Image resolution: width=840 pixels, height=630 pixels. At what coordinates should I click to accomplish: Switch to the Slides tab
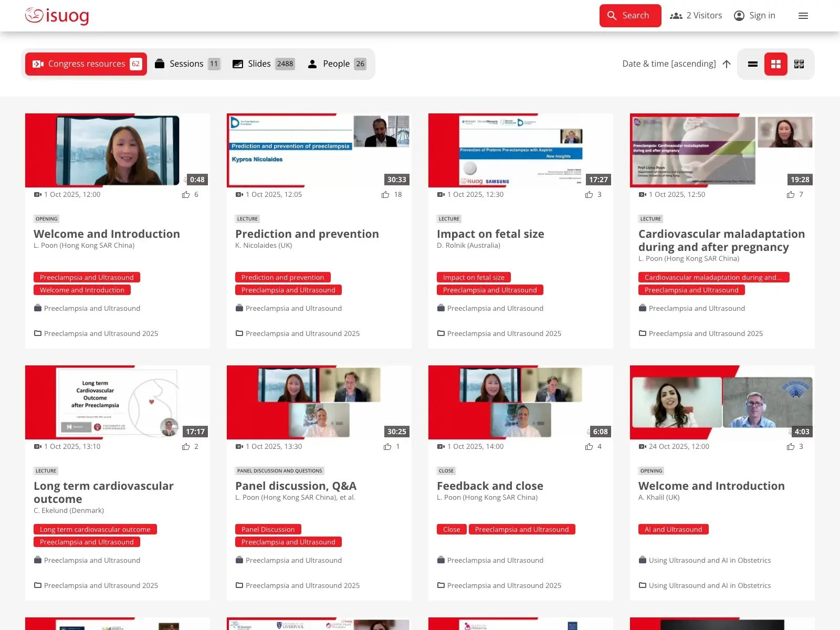tap(264, 64)
